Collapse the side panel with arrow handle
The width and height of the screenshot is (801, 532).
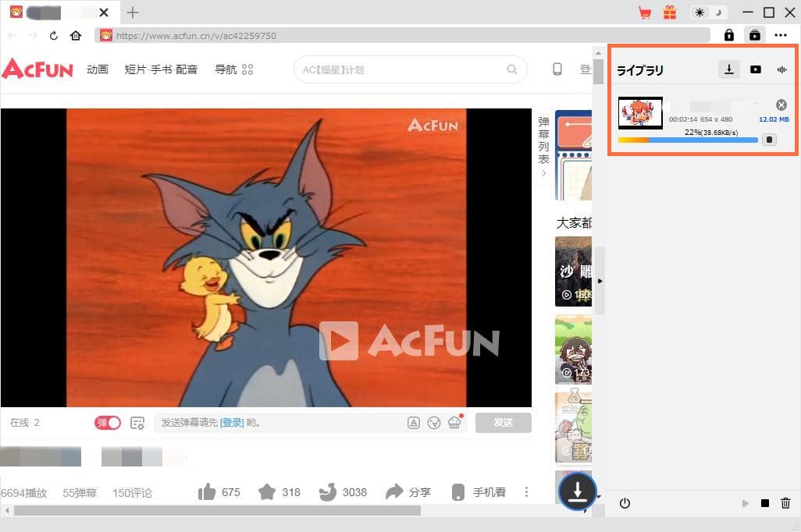[x=600, y=281]
